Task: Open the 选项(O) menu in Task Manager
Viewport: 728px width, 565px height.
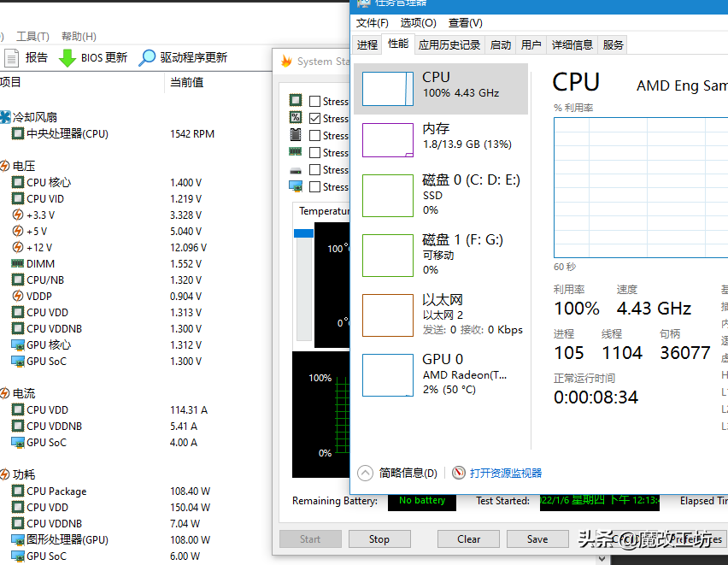Action: [x=418, y=23]
